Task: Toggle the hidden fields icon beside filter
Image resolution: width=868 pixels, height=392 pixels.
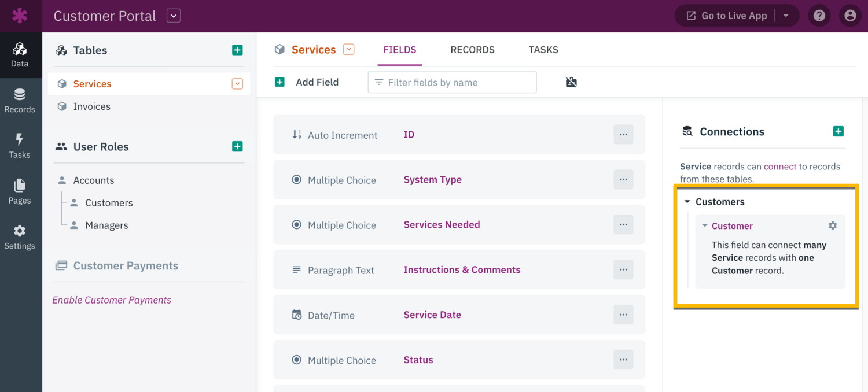Action: 571,82
